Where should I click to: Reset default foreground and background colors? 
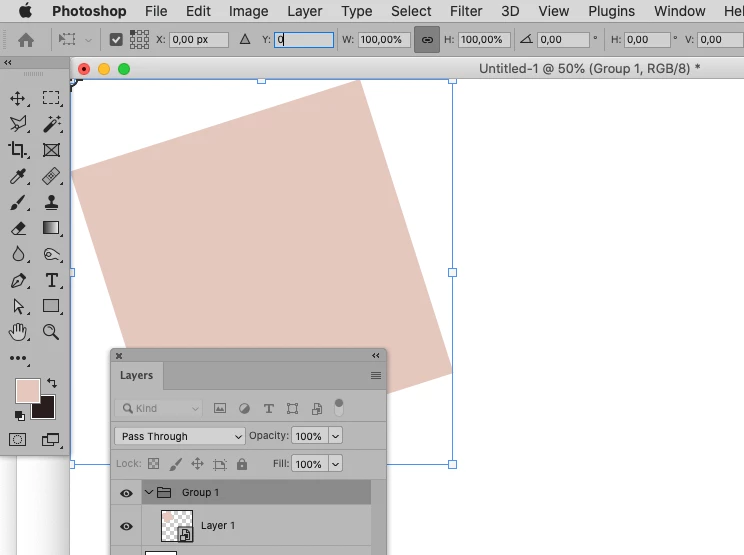pos(19,416)
